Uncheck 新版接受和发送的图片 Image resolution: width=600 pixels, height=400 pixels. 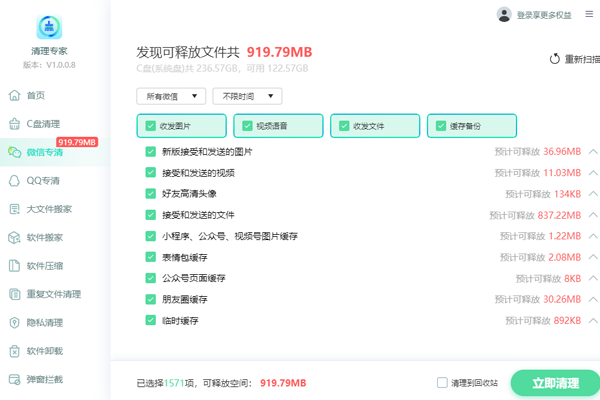point(151,152)
